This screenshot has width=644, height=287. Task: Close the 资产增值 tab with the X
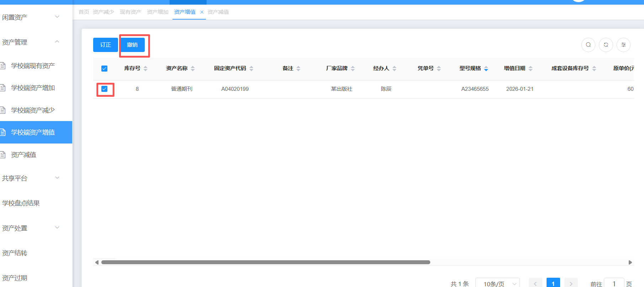202,12
